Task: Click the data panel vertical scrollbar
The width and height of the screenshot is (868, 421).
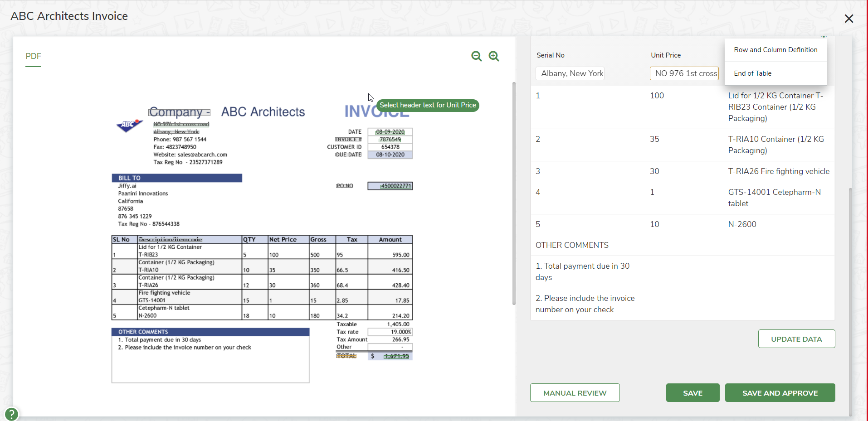Action: (850, 301)
